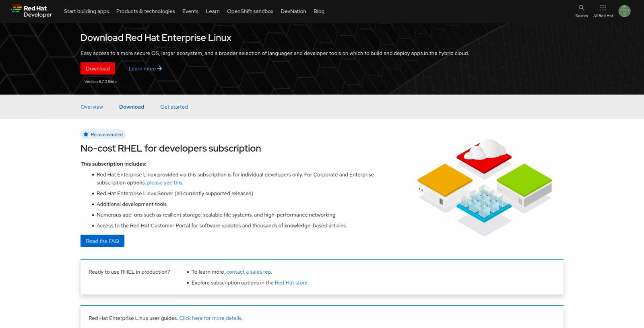The height and width of the screenshot is (328, 644).
Task: Click the Red Hat Developer logo
Action: click(x=31, y=11)
